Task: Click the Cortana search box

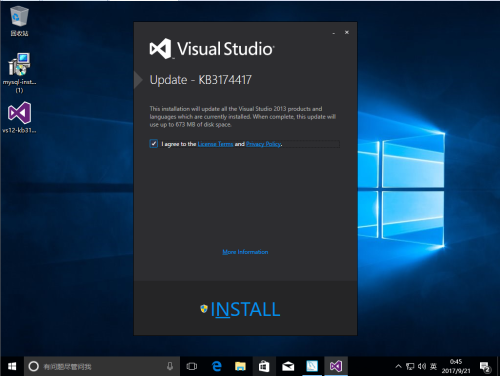Action: click(x=102, y=366)
